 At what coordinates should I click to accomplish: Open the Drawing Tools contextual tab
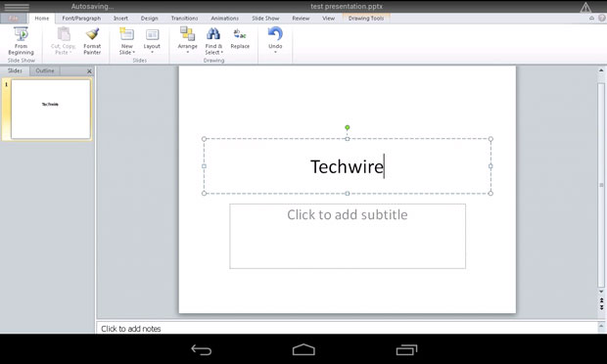[366, 19]
